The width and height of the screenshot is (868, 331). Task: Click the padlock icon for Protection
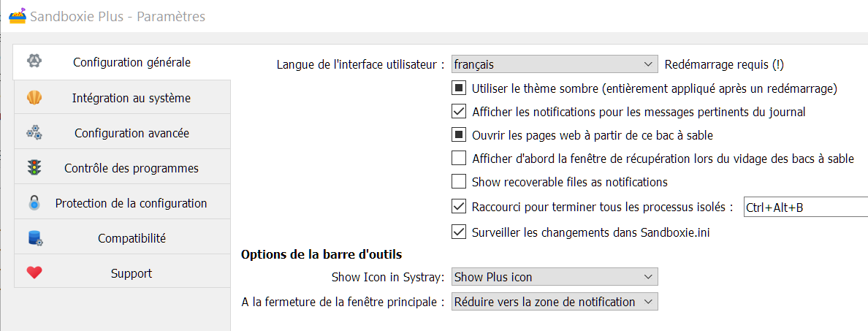(34, 203)
